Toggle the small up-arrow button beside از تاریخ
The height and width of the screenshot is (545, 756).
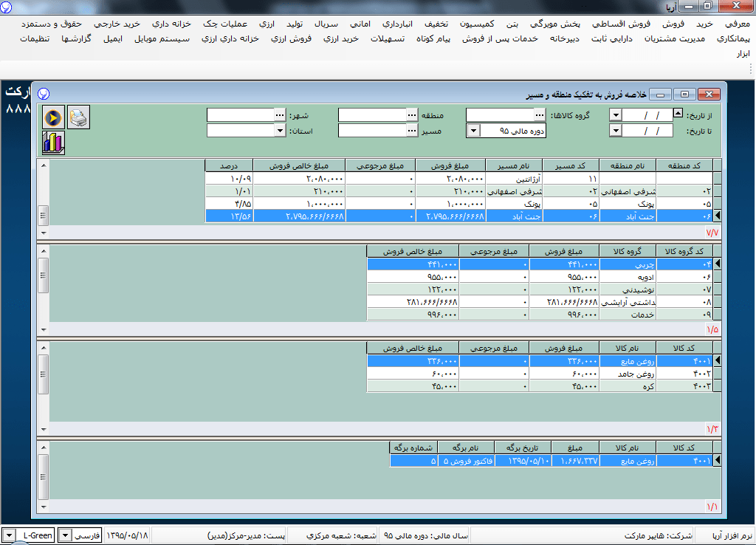point(678,114)
